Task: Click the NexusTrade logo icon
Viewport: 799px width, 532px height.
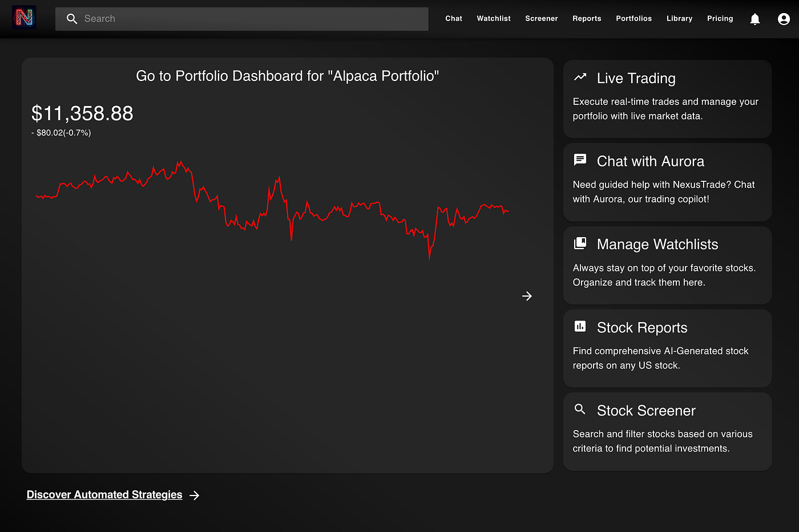Action: tap(23, 18)
